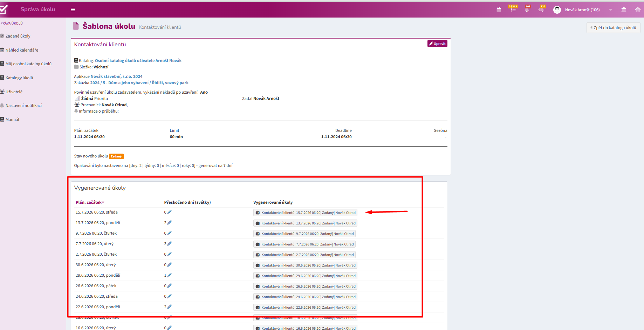Image resolution: width=644 pixels, height=330 pixels.
Task: Open double bell alerts showing 320
Action: pos(542,9)
